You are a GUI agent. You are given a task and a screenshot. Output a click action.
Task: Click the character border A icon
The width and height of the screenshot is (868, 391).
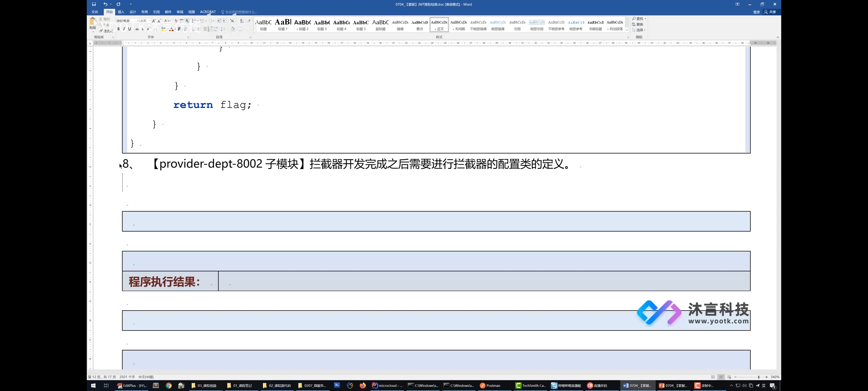click(187, 21)
